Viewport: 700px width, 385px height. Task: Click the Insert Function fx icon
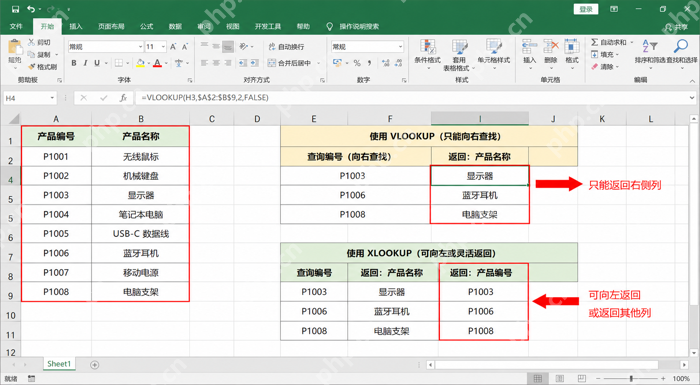[123, 98]
